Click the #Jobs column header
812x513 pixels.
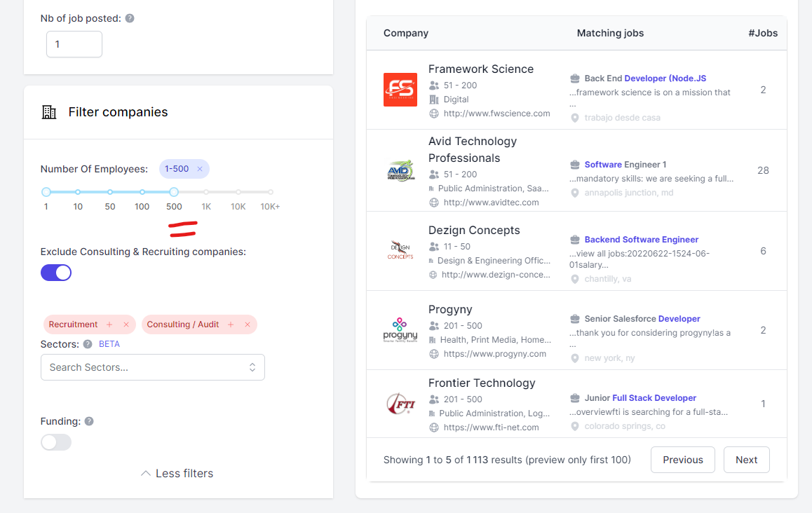tap(763, 33)
